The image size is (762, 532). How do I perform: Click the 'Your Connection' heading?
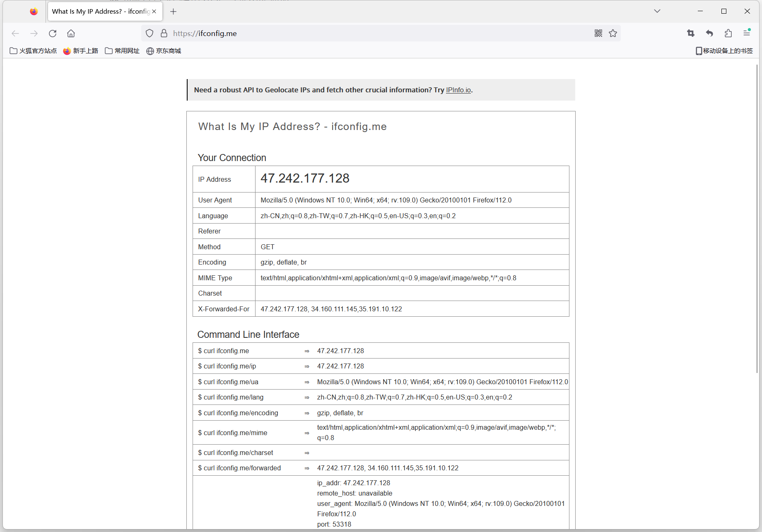pos(232,158)
